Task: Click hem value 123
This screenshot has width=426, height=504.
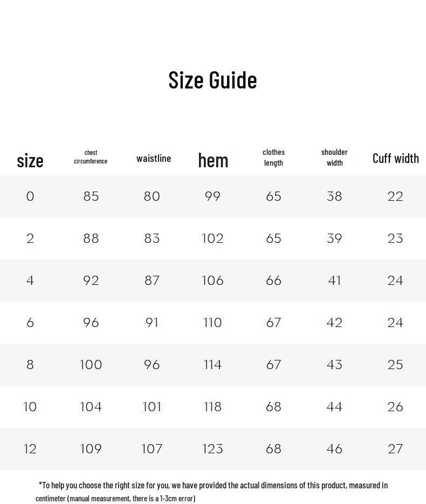Action: click(212, 449)
